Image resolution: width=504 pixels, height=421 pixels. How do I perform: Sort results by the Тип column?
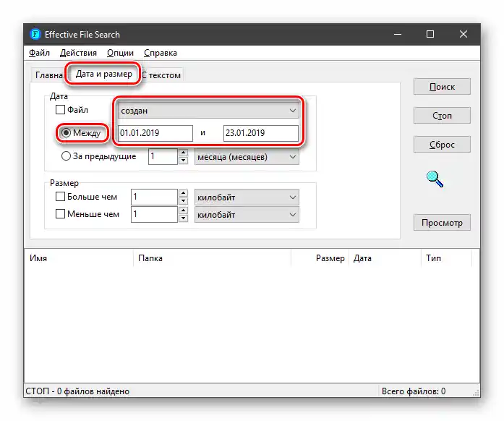pos(446,258)
